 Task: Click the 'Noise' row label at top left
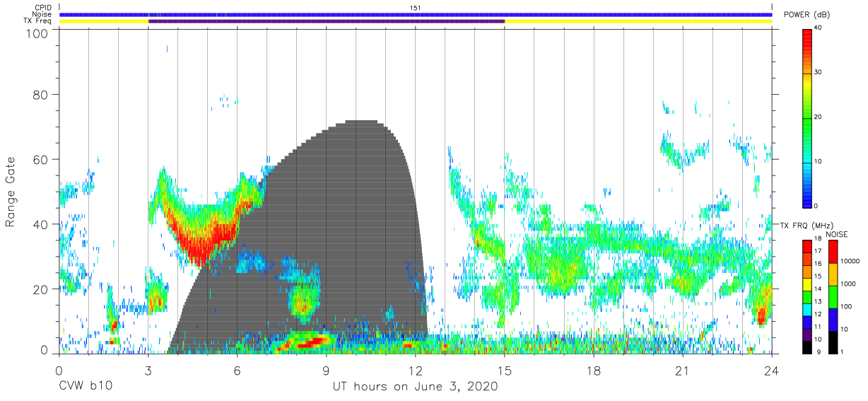tap(42, 14)
